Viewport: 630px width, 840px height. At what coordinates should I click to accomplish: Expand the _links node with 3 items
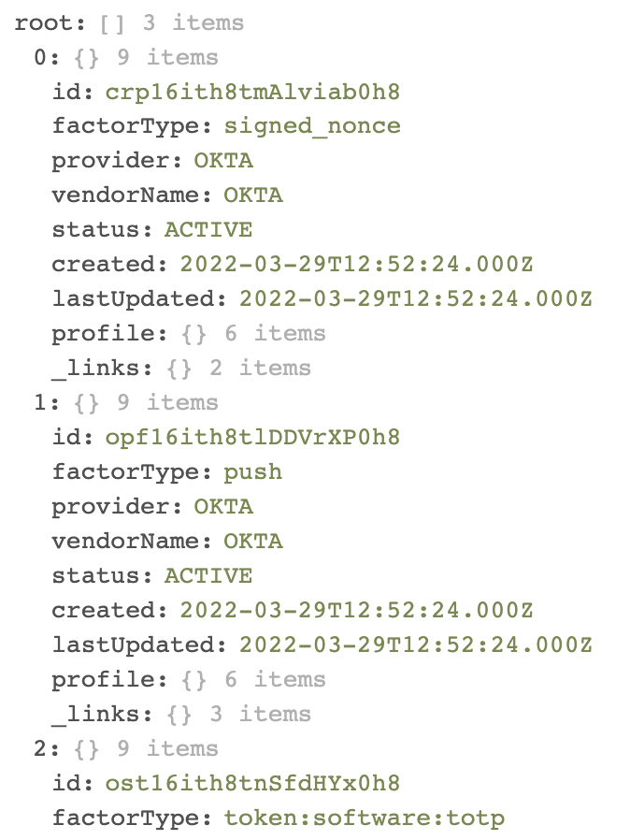[101, 714]
